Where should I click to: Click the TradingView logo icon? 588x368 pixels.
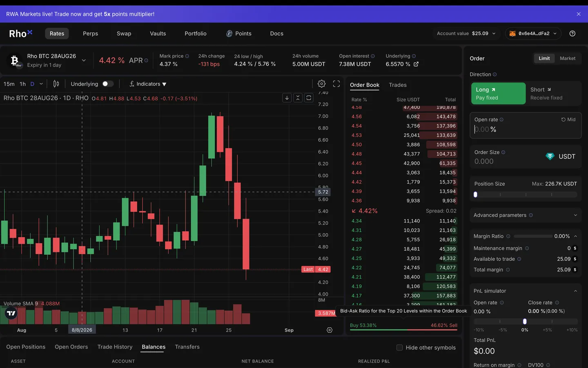(11, 314)
